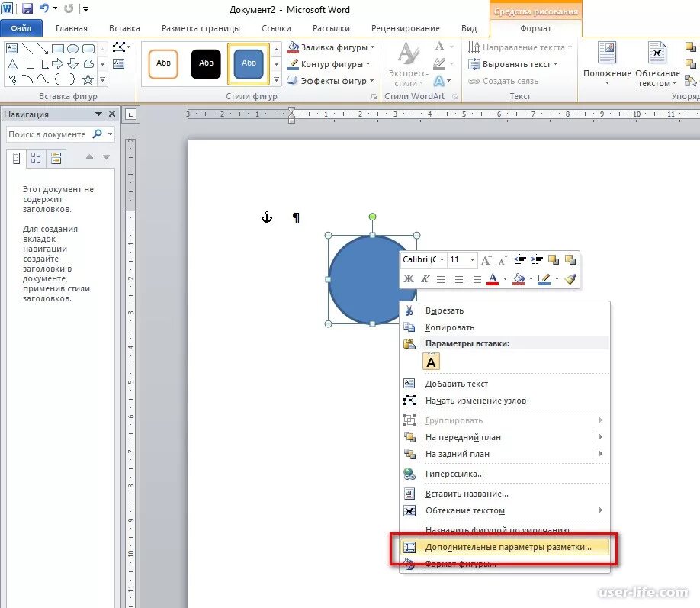Click the bring forward icon in the mini toolbar
This screenshot has height=608, width=700.
554,259
